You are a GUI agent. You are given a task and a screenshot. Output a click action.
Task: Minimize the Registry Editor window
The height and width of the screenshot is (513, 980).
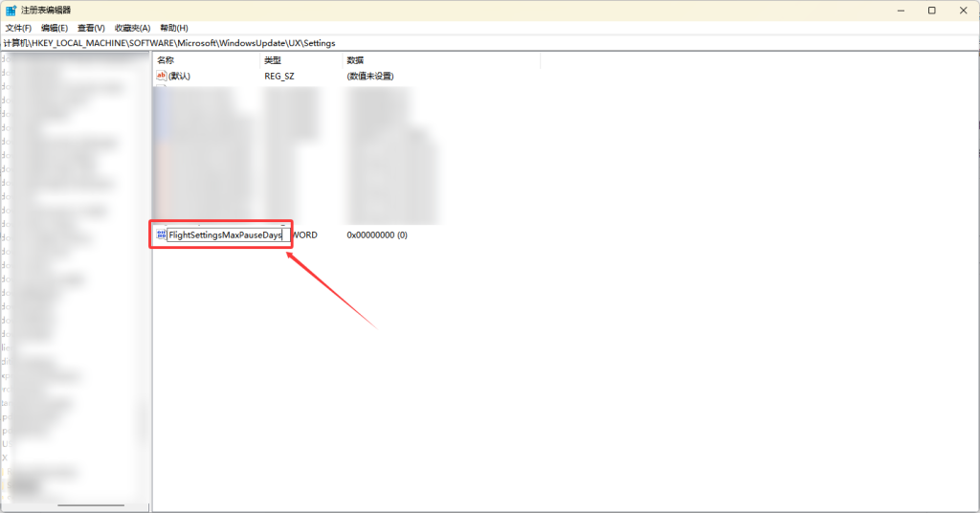[901, 10]
